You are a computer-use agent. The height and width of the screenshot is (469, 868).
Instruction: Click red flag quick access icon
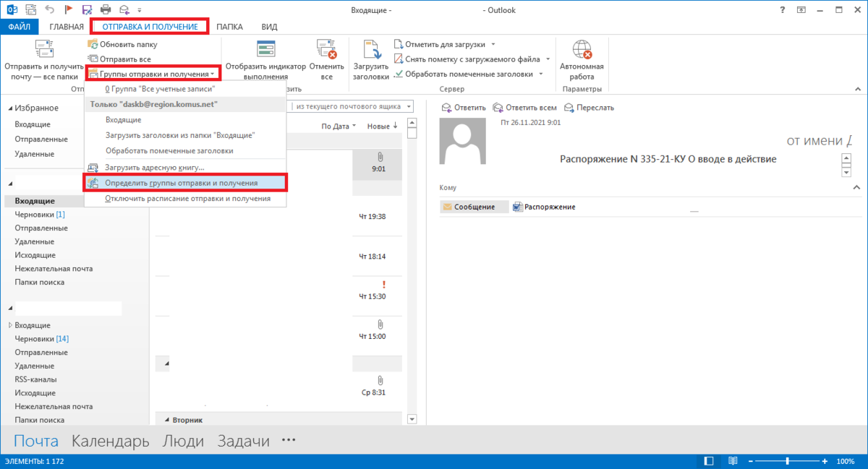pyautogui.click(x=69, y=10)
